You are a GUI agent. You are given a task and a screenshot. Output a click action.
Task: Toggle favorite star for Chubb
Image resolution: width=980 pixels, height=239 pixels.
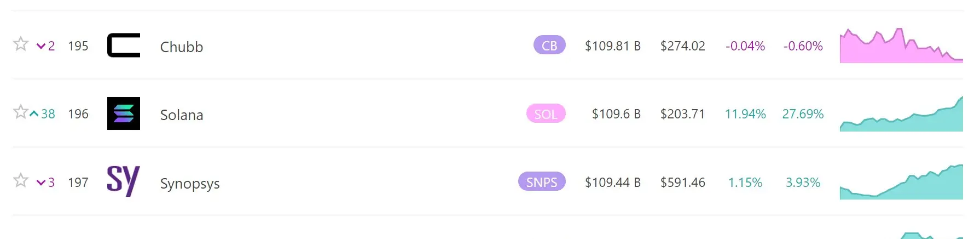tap(21, 44)
